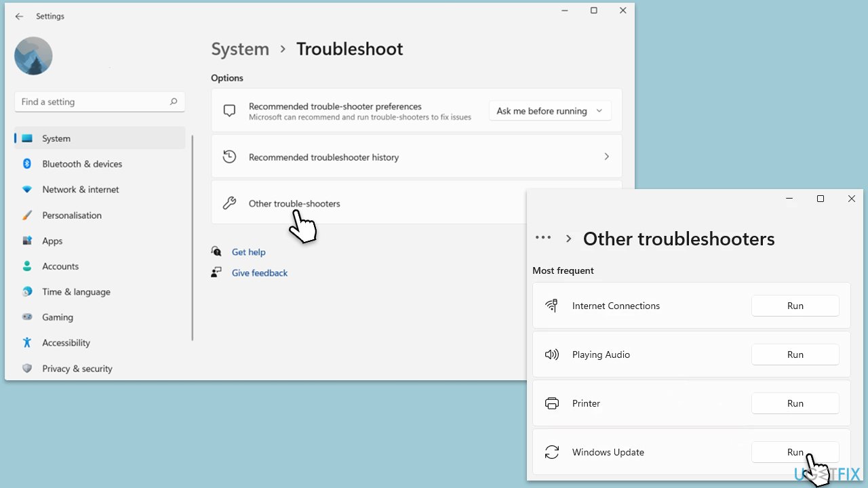Click the Get help headset icon
The image size is (868, 488).
[x=216, y=251]
